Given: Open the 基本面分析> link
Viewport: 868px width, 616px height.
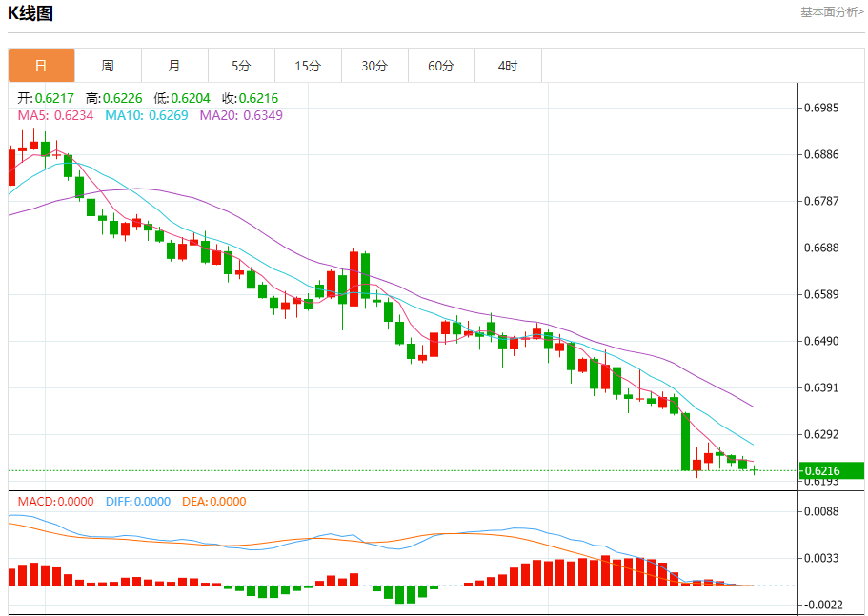Looking at the screenshot, I should (832, 12).
